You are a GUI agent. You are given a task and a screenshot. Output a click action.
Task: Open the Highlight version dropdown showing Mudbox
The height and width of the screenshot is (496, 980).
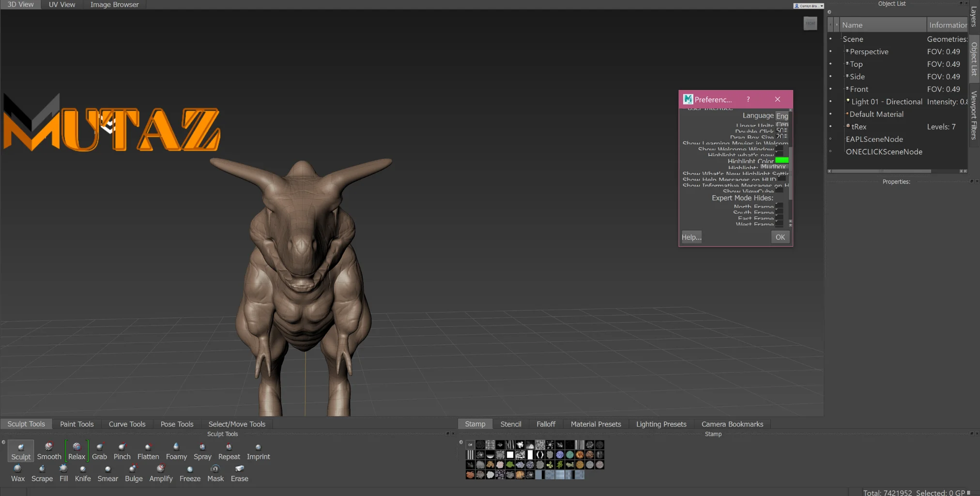pos(774,167)
